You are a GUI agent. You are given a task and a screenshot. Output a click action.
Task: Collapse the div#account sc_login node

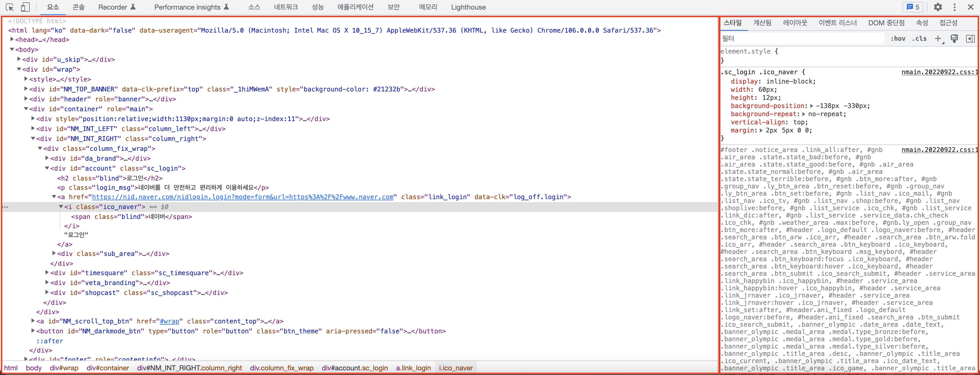(x=47, y=168)
